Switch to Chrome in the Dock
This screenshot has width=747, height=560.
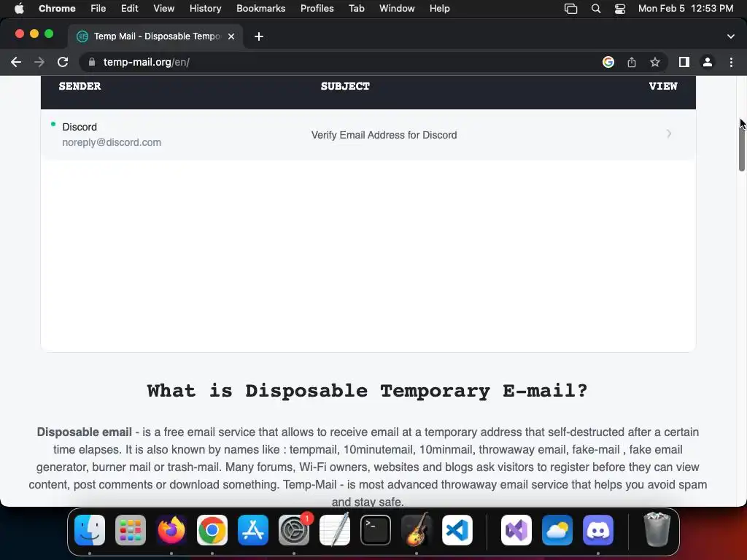tap(212, 530)
